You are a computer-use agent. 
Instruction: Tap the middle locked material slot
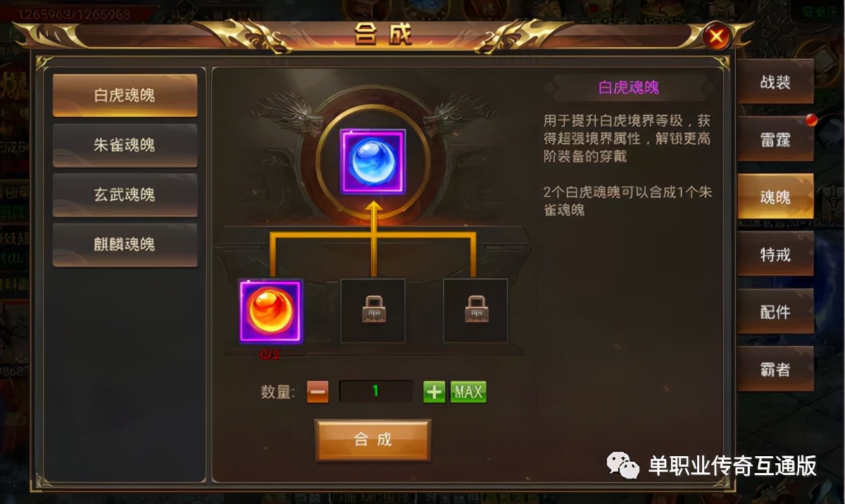[x=373, y=310]
